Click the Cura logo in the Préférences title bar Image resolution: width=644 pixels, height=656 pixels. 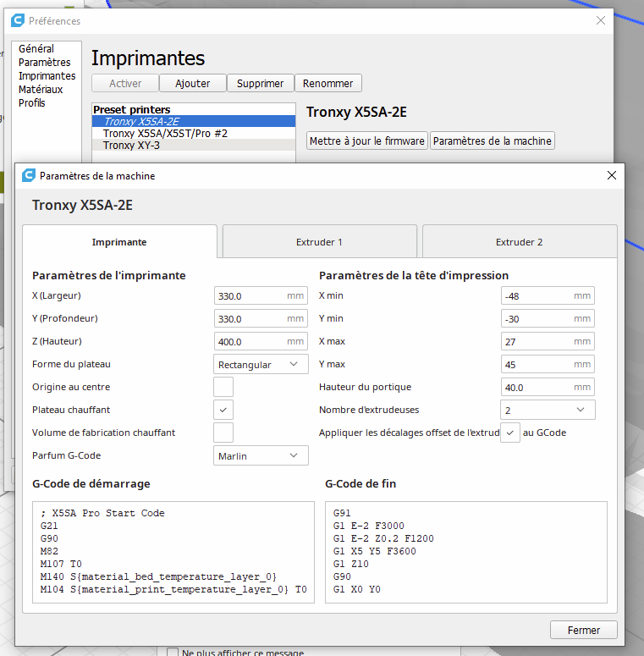(x=18, y=20)
